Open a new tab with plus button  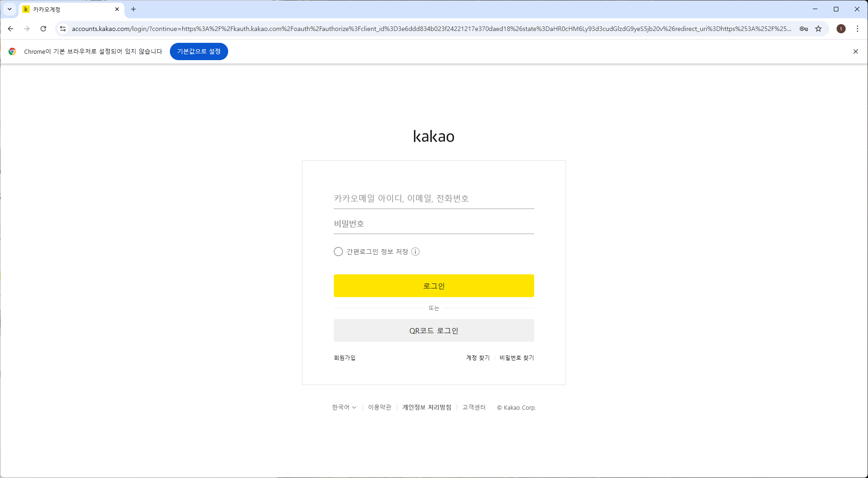[133, 9]
